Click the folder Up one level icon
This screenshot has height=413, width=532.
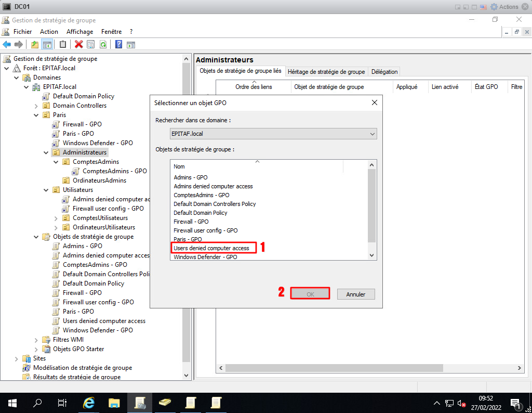(35, 45)
